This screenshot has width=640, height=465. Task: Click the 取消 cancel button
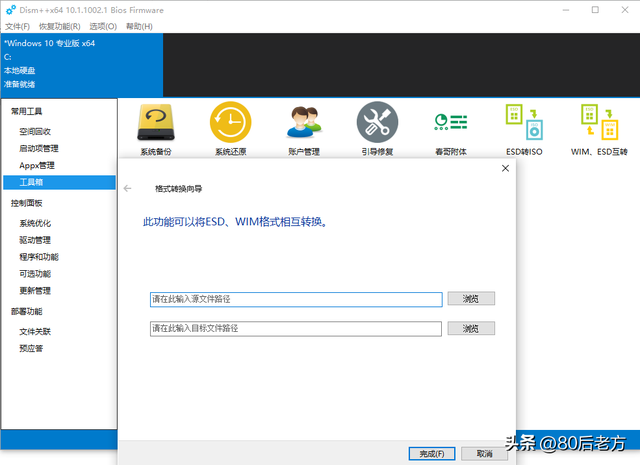click(x=484, y=453)
